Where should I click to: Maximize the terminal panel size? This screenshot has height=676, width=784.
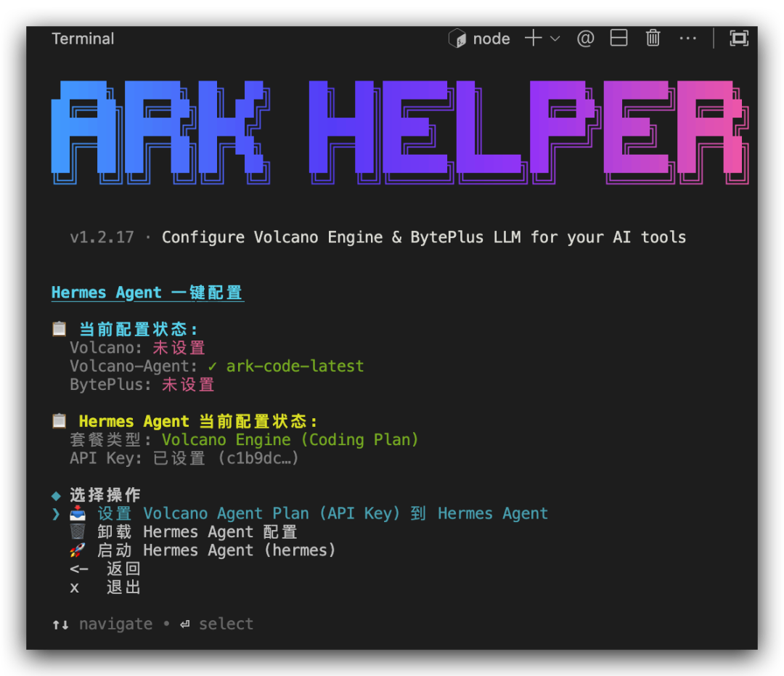click(738, 38)
